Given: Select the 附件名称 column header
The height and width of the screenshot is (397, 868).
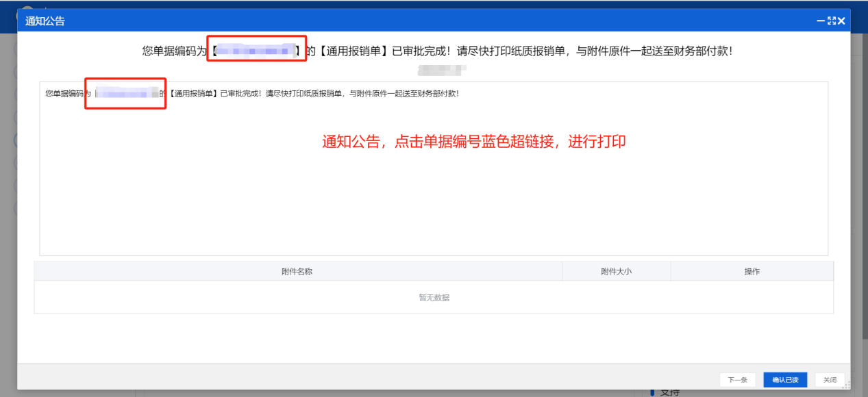Looking at the screenshot, I should (297, 271).
